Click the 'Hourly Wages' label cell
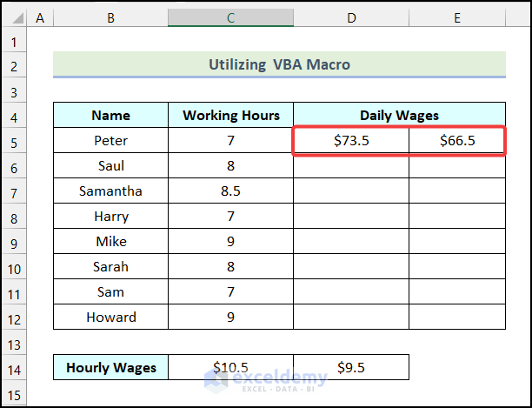 pyautogui.click(x=110, y=367)
